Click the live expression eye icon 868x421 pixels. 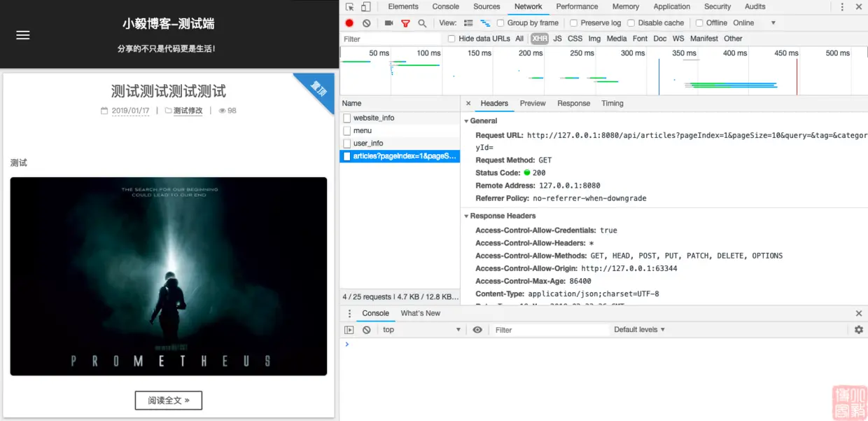477,330
